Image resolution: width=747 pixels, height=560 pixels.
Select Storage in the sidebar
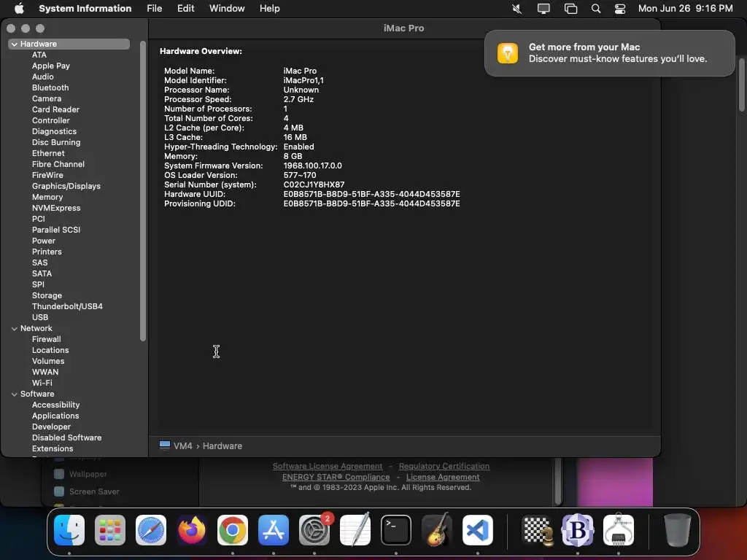[47, 296]
